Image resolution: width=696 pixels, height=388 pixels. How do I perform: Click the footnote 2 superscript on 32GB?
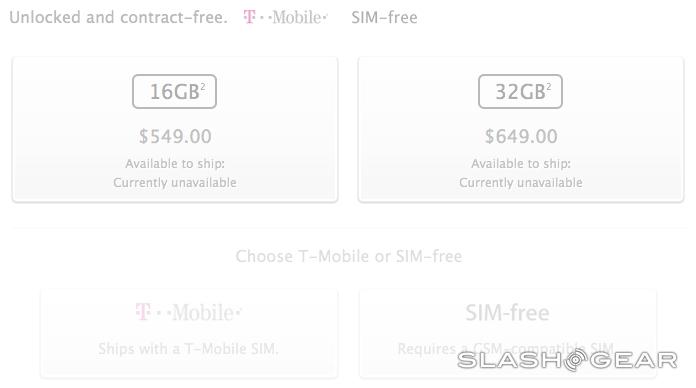549,87
